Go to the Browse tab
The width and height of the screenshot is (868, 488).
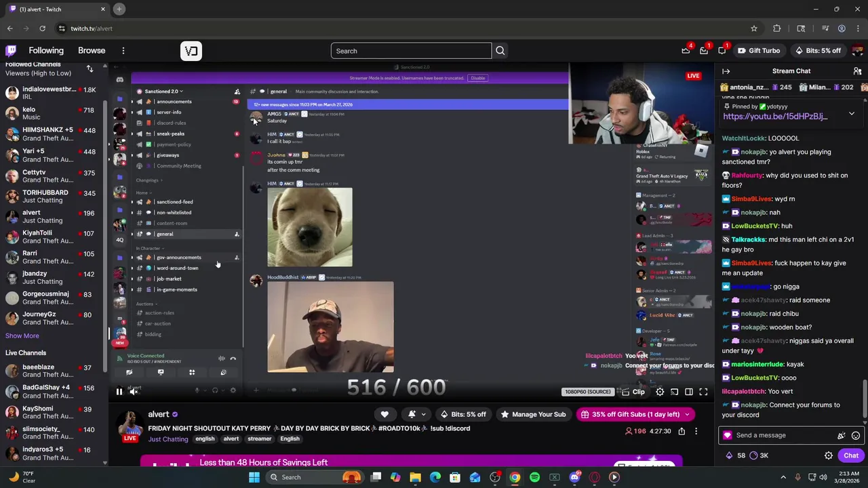pos(92,51)
